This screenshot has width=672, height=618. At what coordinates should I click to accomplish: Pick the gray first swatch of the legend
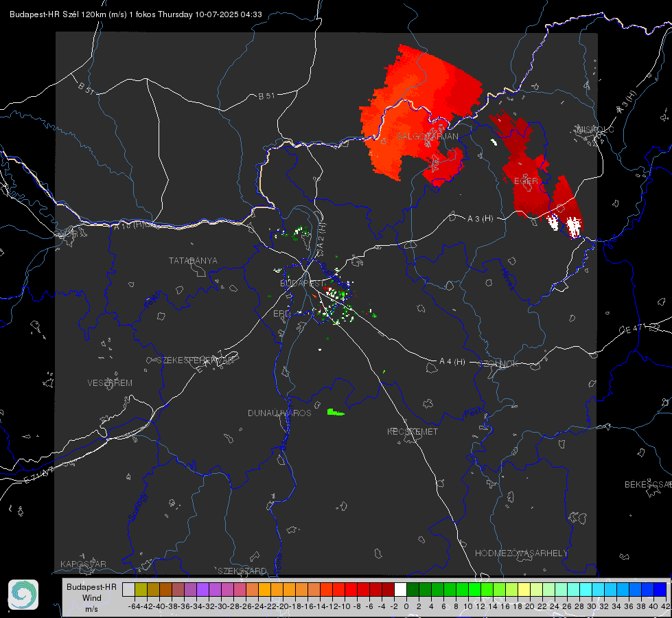point(128,589)
